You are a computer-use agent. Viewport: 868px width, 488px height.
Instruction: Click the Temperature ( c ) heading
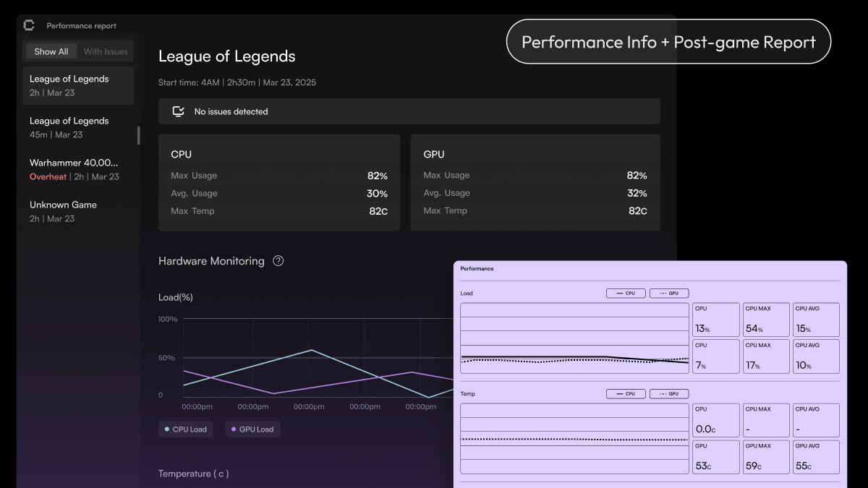pos(194,474)
